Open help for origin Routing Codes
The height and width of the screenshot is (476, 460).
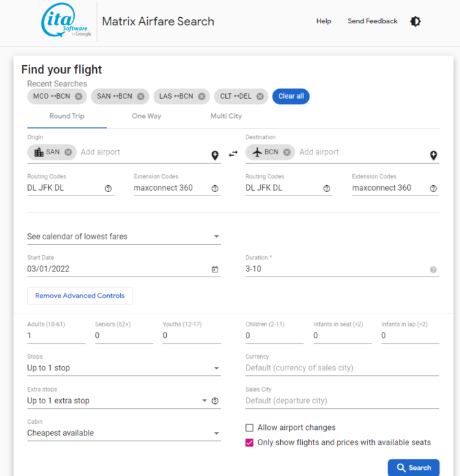(x=108, y=189)
